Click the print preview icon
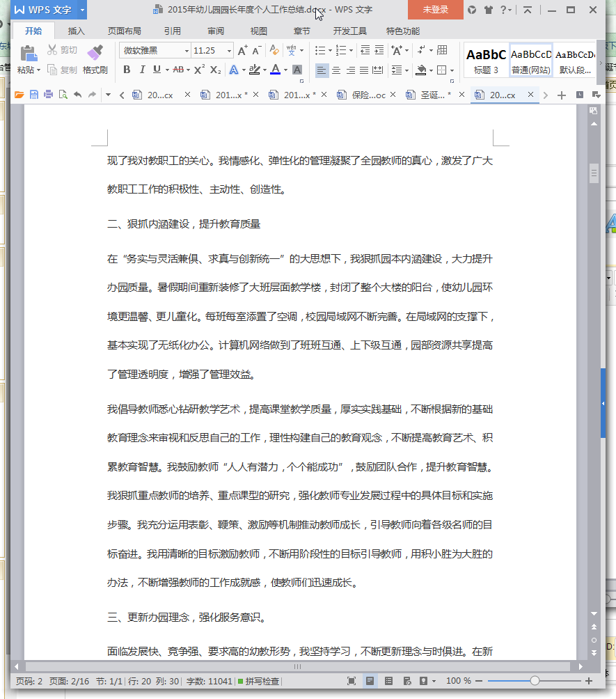 click(x=63, y=95)
